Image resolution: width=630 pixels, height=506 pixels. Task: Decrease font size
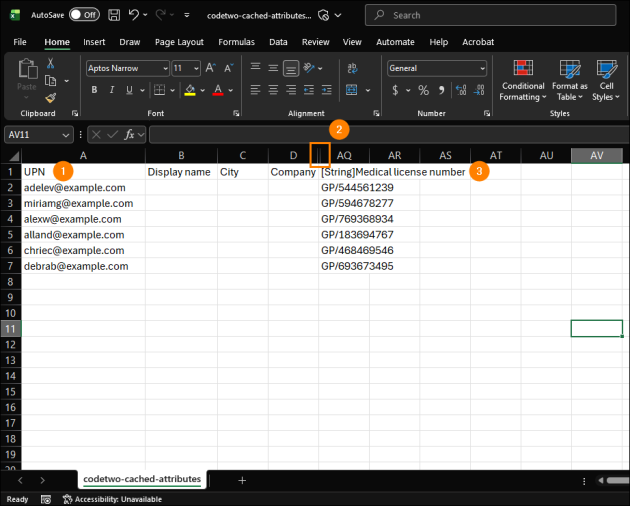pyautogui.click(x=229, y=68)
